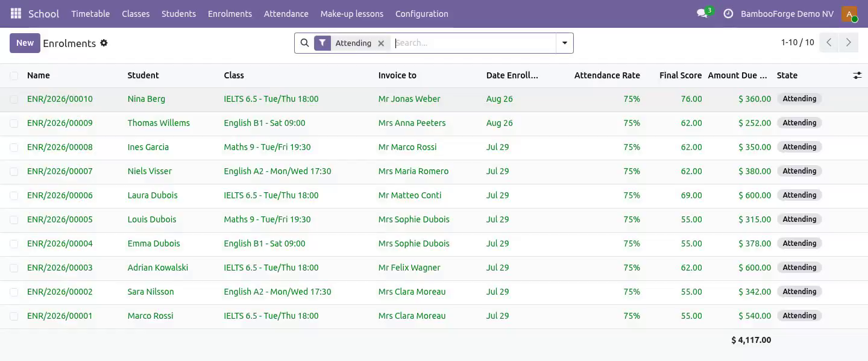
Task: Click the $ 4,117.00 total amount
Action: 751,340
